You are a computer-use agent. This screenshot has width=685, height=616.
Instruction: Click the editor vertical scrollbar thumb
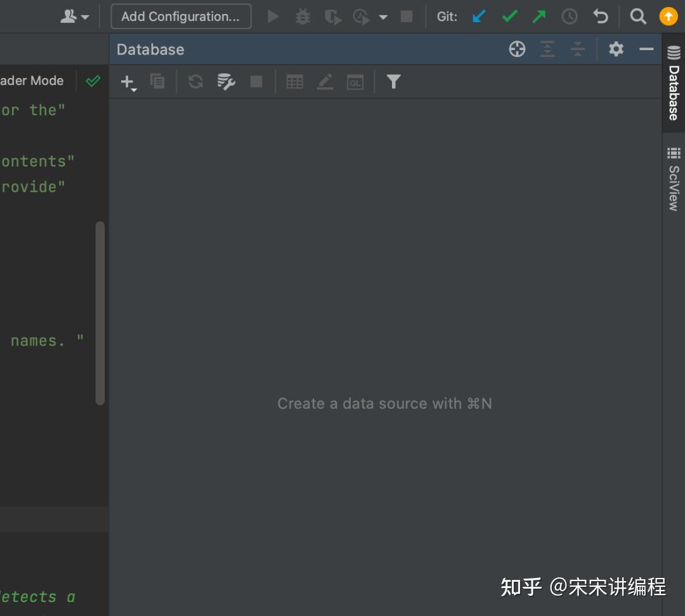tap(100, 313)
